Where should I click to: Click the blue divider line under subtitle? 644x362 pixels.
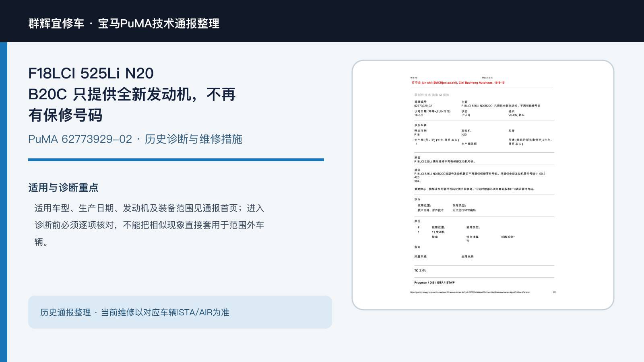176,160
